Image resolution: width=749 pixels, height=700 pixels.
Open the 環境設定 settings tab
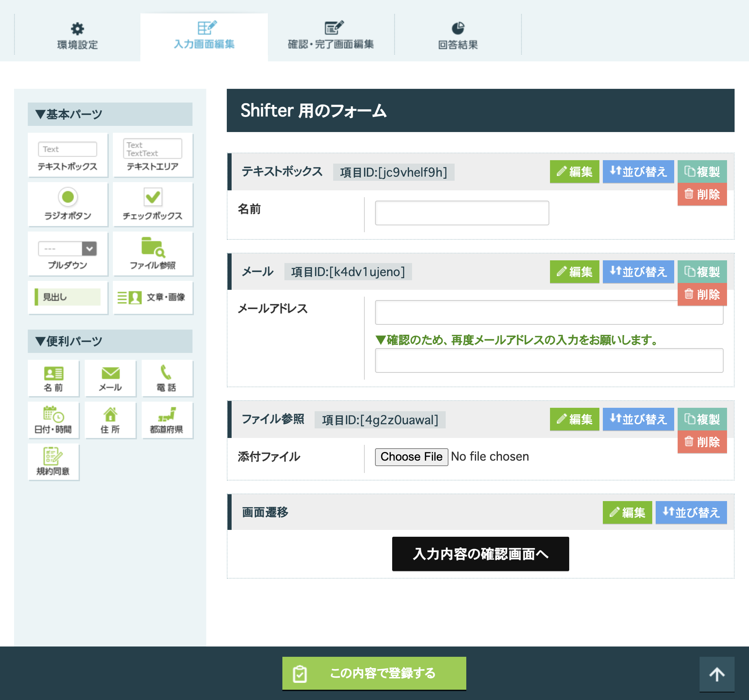pyautogui.click(x=77, y=36)
